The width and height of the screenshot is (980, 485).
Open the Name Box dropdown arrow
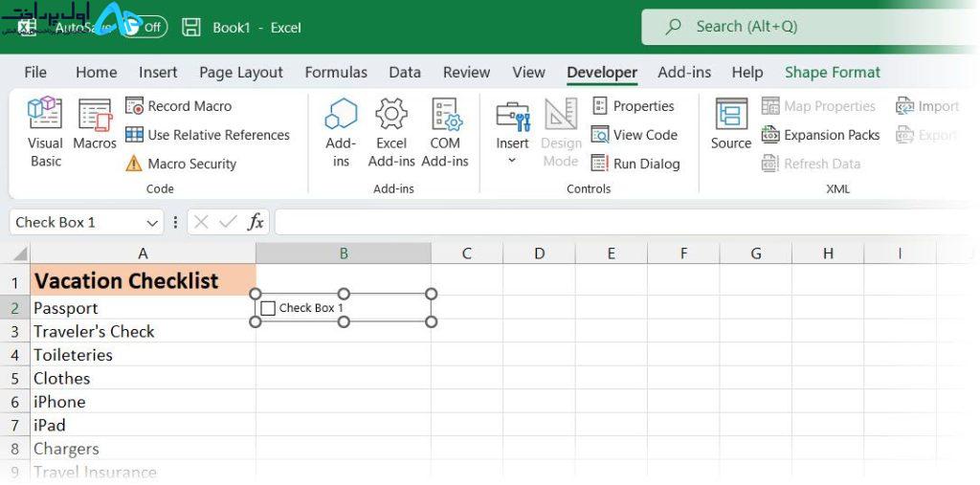pyautogui.click(x=152, y=223)
